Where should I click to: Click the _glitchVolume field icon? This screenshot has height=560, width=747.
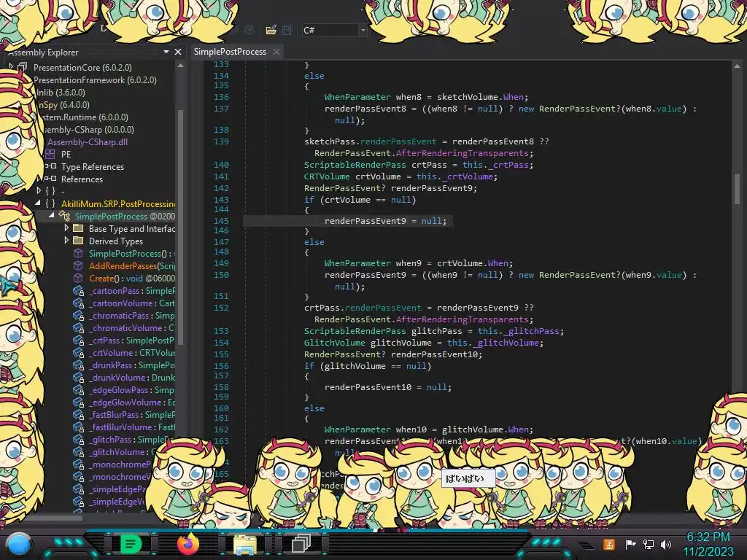(x=79, y=451)
